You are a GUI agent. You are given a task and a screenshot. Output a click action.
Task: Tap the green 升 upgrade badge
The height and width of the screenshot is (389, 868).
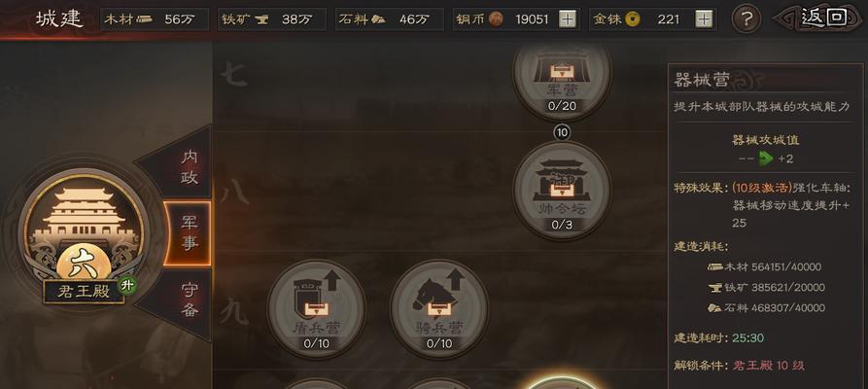click(x=128, y=285)
